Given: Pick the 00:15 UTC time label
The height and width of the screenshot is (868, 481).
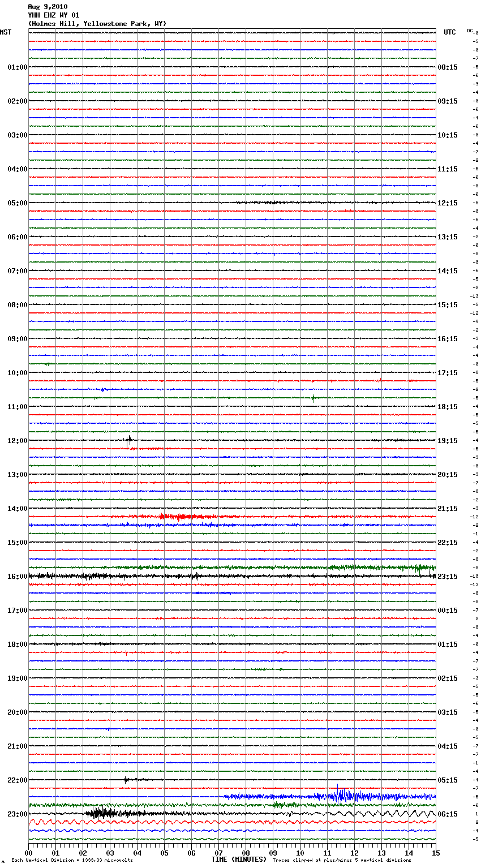Looking at the screenshot, I should pos(448,611).
